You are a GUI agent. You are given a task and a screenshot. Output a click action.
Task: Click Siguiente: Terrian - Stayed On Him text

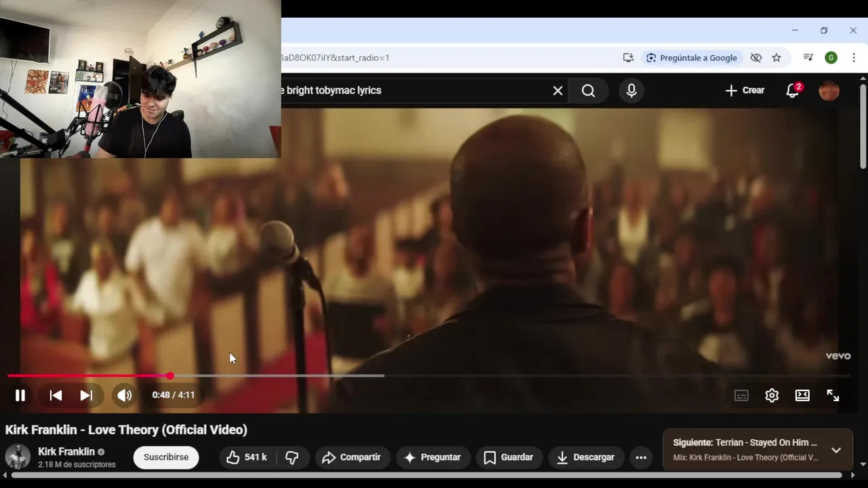(x=745, y=443)
